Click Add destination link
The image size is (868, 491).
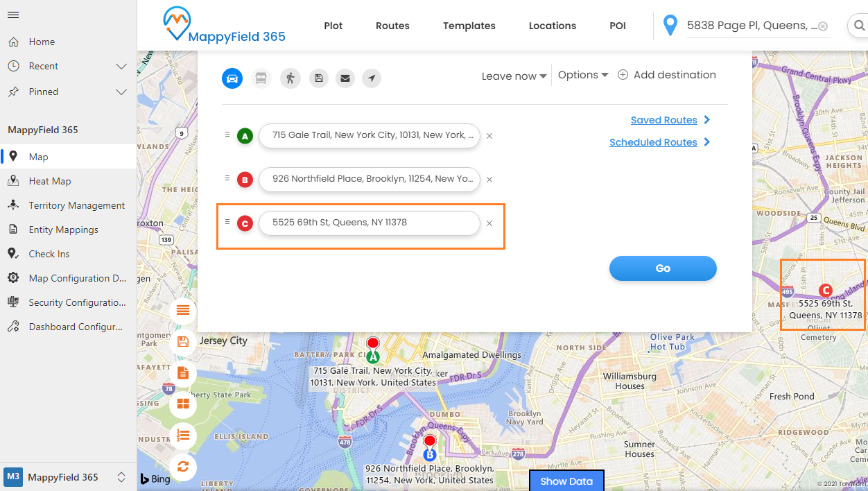pos(675,75)
